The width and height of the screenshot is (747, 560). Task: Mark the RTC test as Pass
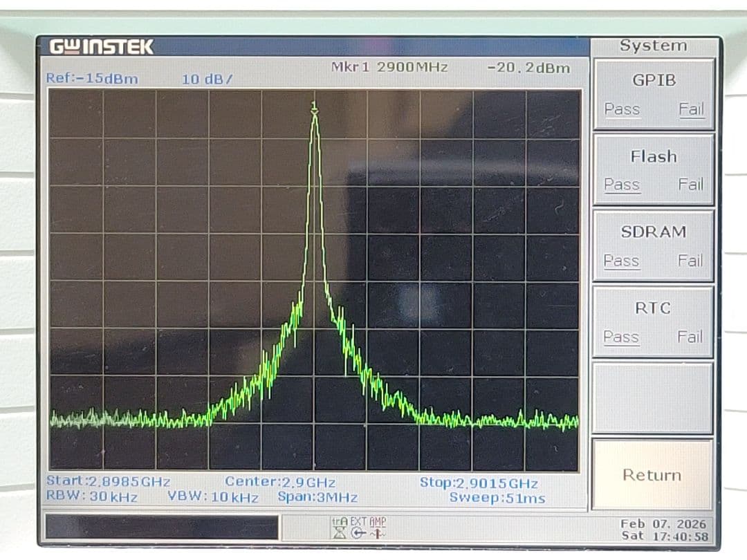click(x=622, y=337)
